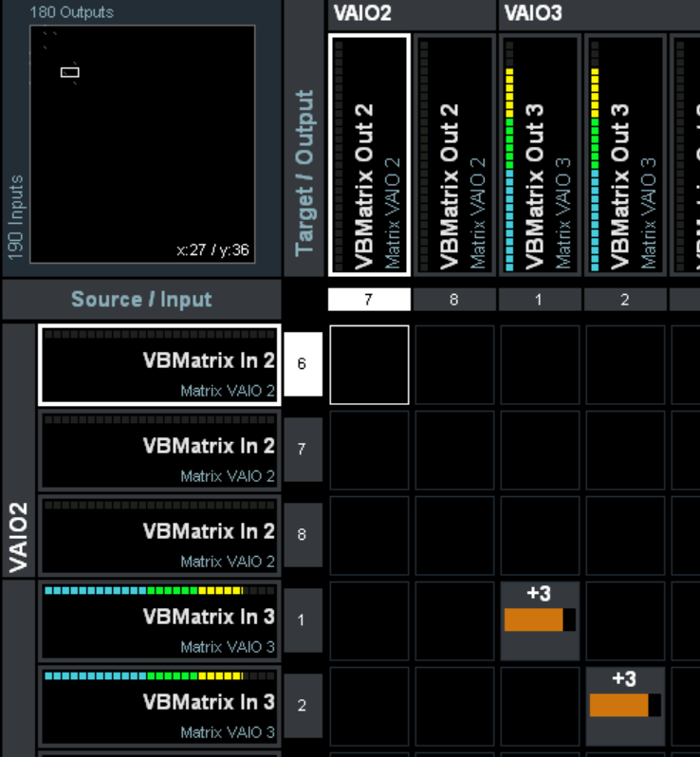
Task: Click output column number 8
Action: [x=453, y=300]
